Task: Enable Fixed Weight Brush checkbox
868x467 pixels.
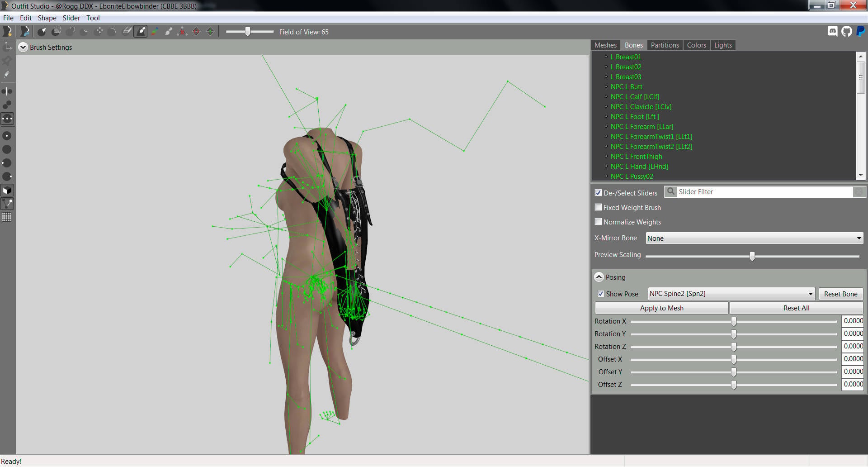Action: tap(598, 207)
